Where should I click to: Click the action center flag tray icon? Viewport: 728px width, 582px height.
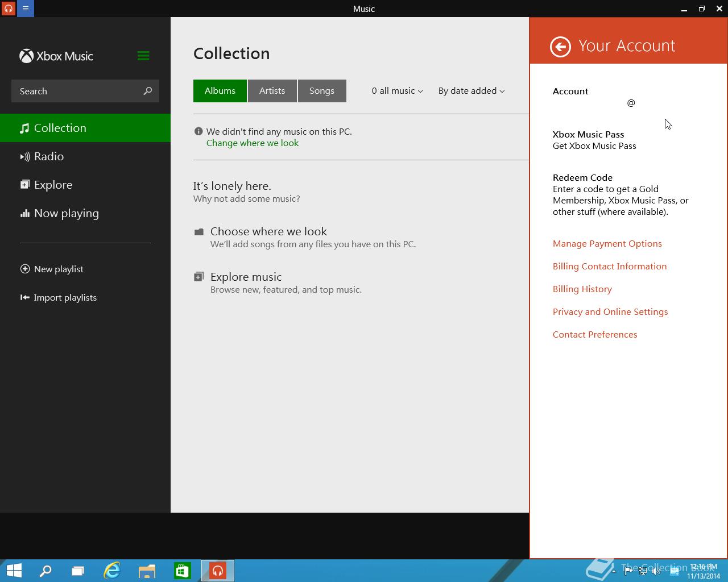[628, 571]
